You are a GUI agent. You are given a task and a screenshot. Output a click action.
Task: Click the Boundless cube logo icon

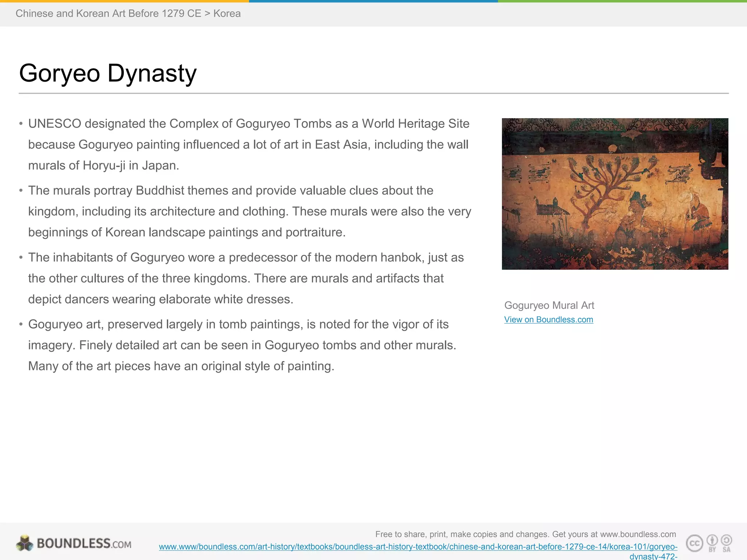[24, 543]
